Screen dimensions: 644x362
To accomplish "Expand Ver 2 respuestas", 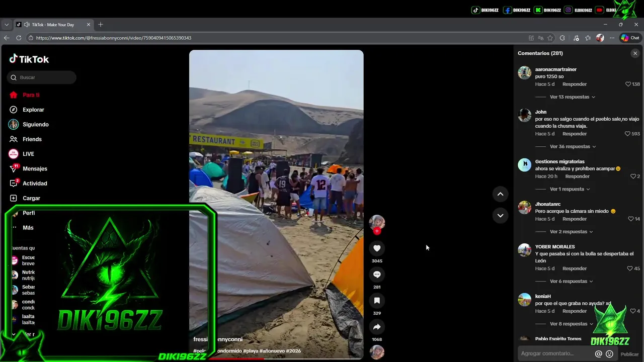I will click(572, 232).
